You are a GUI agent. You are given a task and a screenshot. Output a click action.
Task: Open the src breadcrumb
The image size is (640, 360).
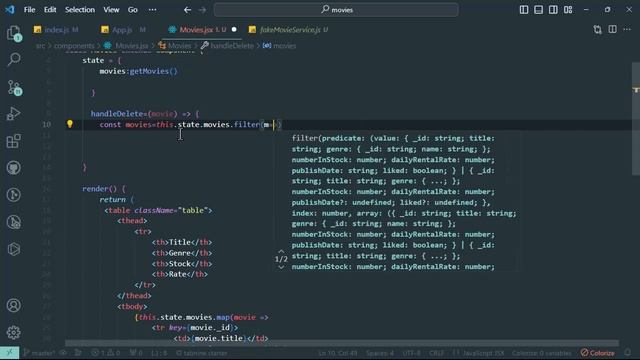(40, 46)
